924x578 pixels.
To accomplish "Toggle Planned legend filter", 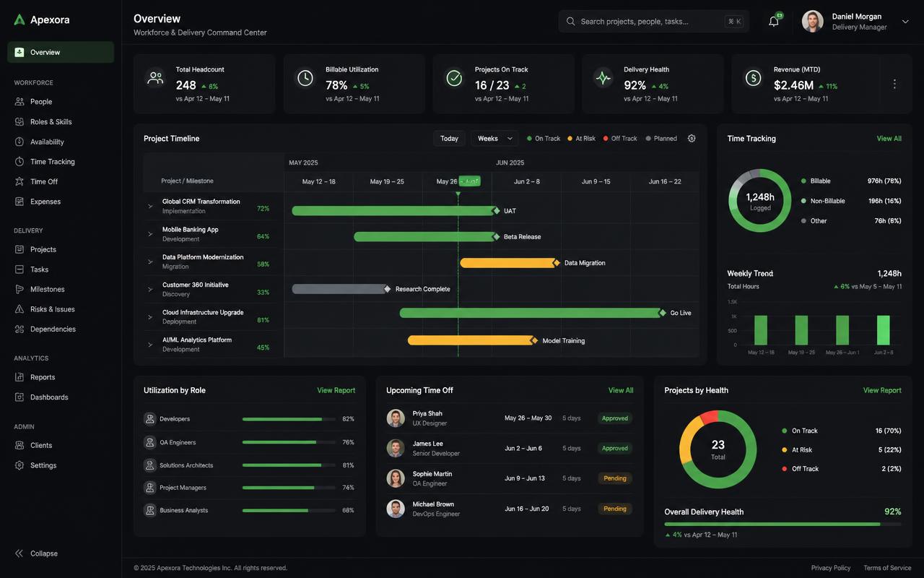I will 661,139.
